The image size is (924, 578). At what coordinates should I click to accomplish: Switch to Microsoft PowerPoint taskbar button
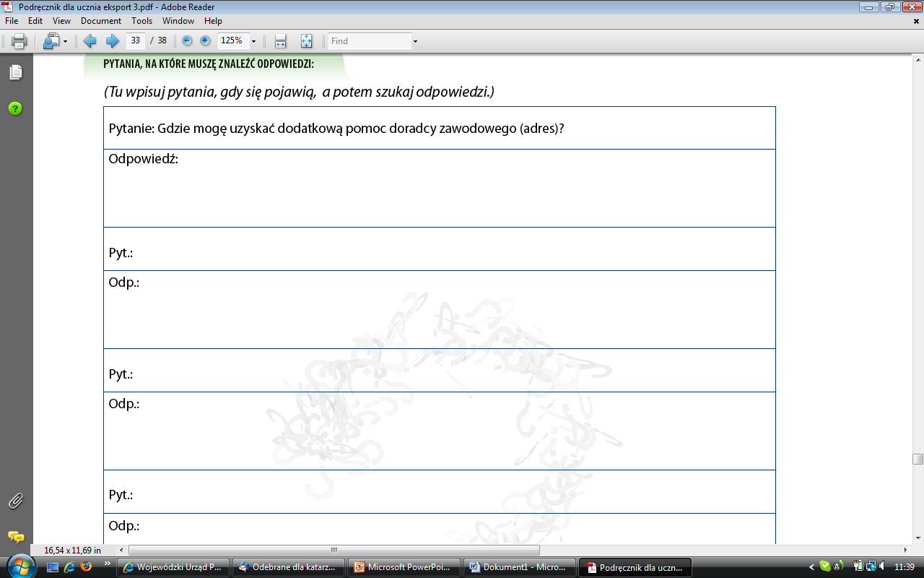point(404,567)
